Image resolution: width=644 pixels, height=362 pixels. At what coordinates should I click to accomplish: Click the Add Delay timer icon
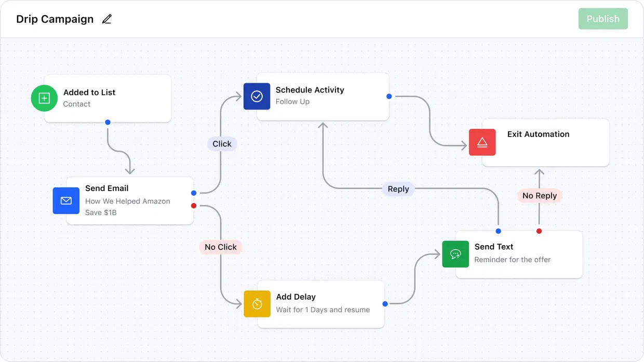click(x=257, y=304)
